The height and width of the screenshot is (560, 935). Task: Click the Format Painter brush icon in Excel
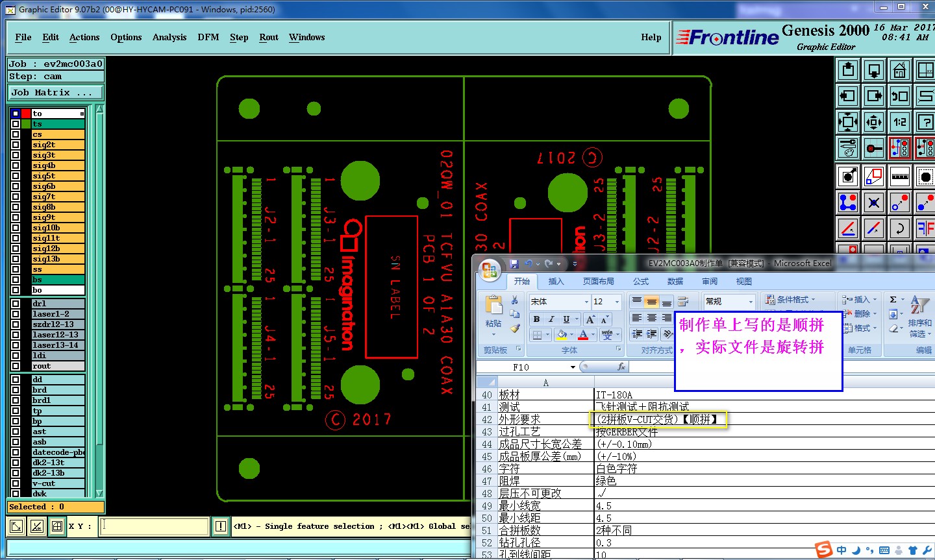515,328
